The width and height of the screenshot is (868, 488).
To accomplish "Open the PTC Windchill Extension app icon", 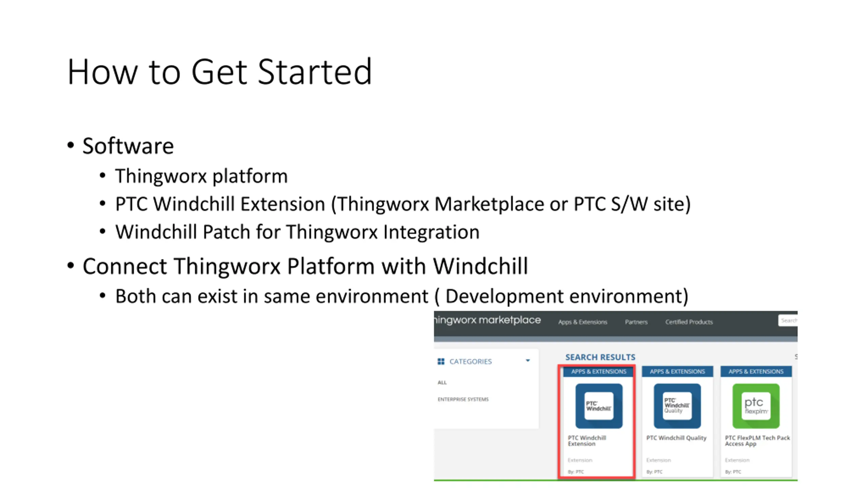I will 599,406.
